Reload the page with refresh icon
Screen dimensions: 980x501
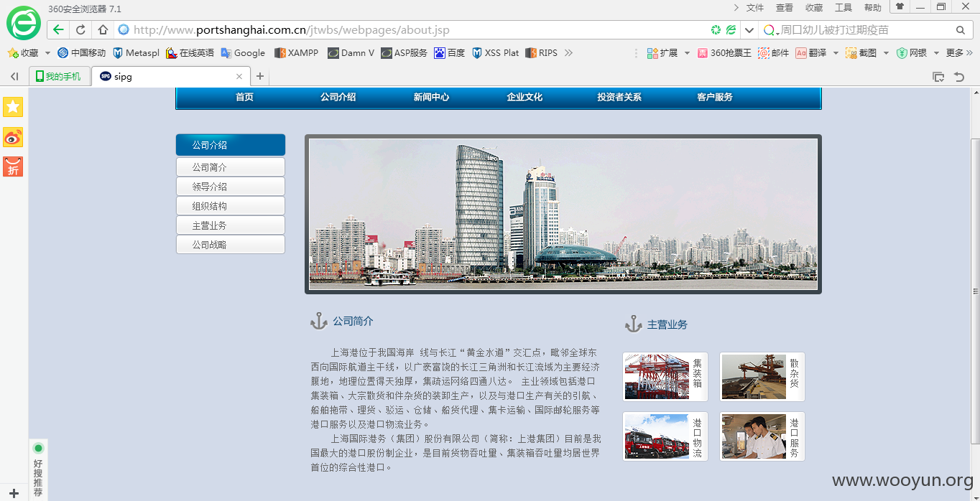80,29
